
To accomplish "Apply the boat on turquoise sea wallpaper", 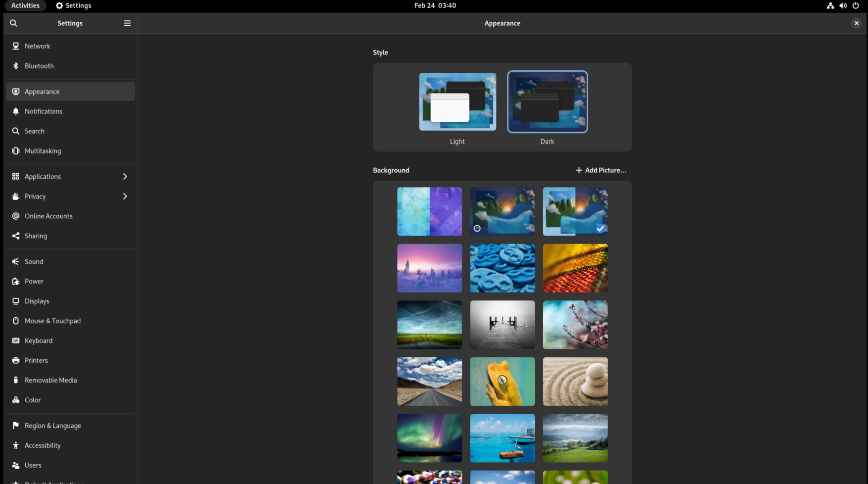I will [503, 438].
